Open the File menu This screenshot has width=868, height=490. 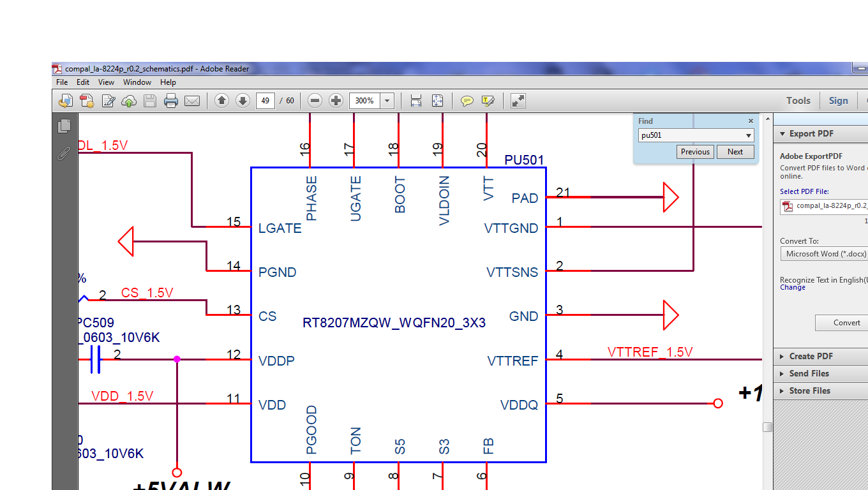62,82
